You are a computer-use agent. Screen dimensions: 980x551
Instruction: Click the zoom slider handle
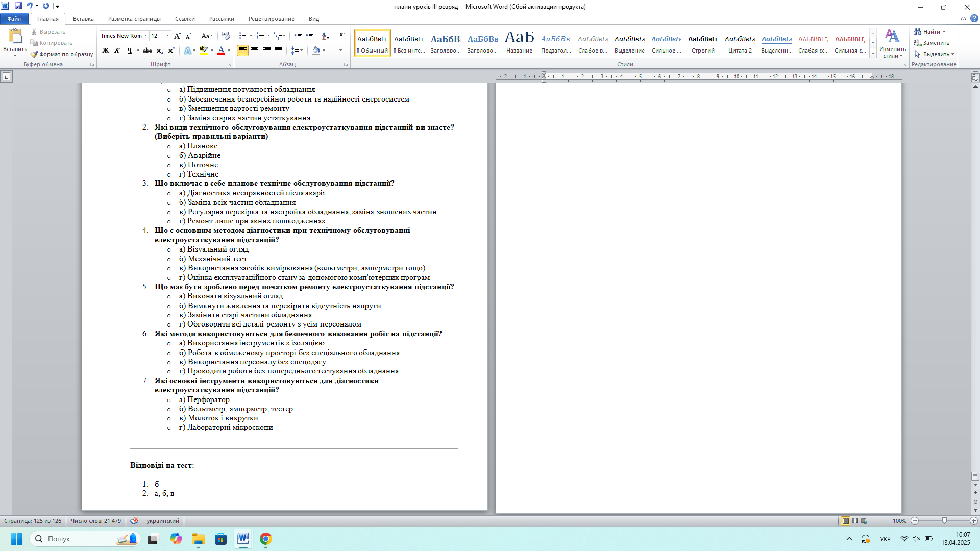pos(944,521)
